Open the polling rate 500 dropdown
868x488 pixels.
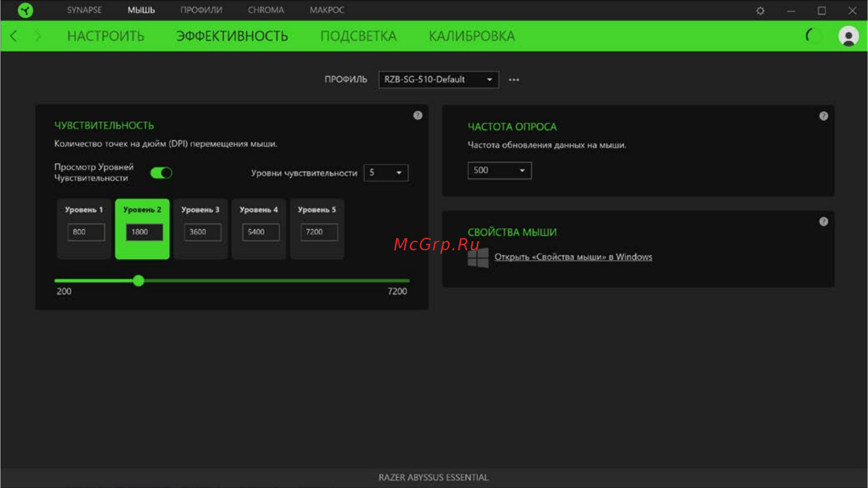(499, 170)
